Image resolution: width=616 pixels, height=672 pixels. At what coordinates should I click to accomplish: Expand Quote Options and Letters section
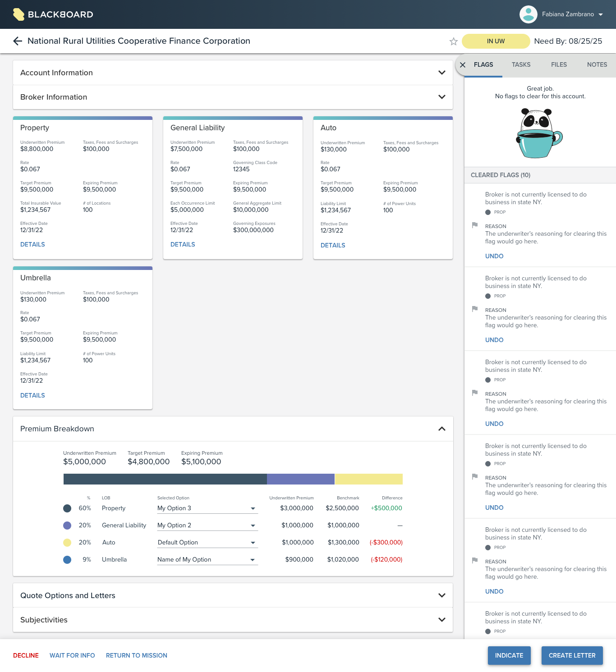233,595
